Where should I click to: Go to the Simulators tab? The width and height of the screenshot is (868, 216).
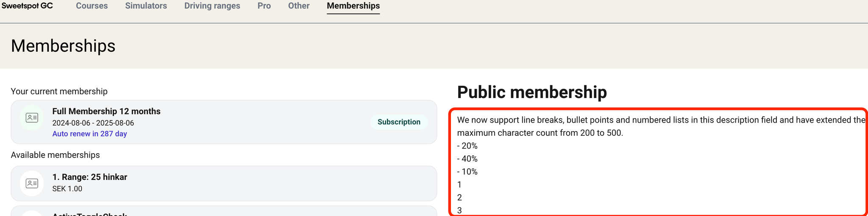tap(146, 6)
